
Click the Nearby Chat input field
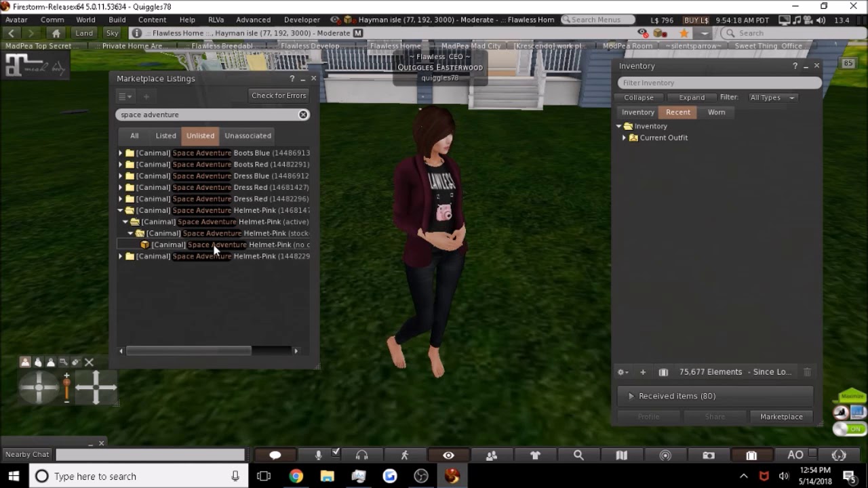tap(150, 455)
